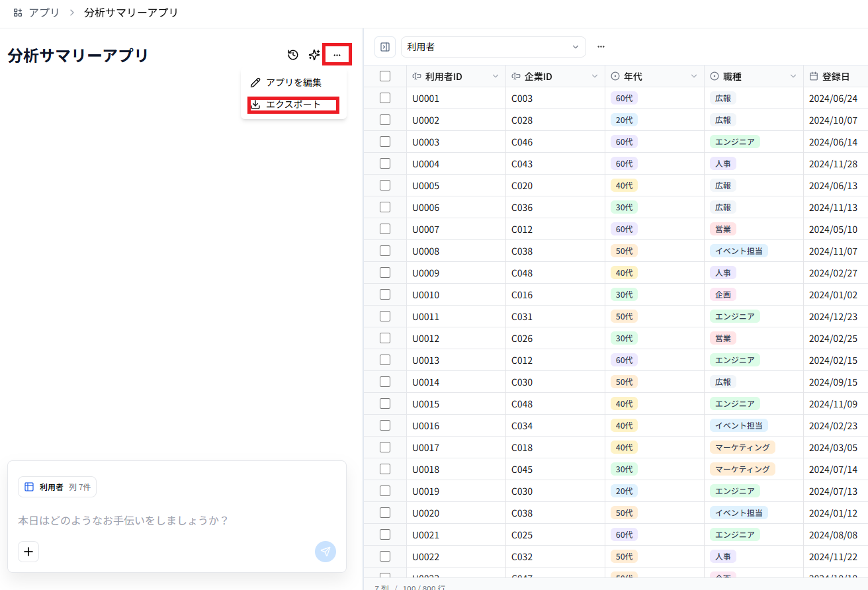This screenshot has width=868, height=590.
Task: Click the 分析サマリーアプリ breadcrumb item
Action: click(x=131, y=13)
